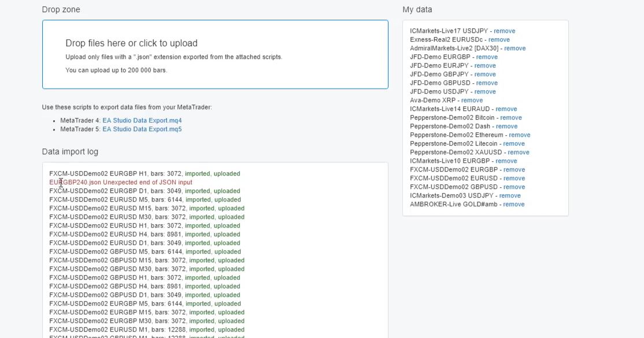Remove JFD-Demo USDJPY data

[x=485, y=92]
